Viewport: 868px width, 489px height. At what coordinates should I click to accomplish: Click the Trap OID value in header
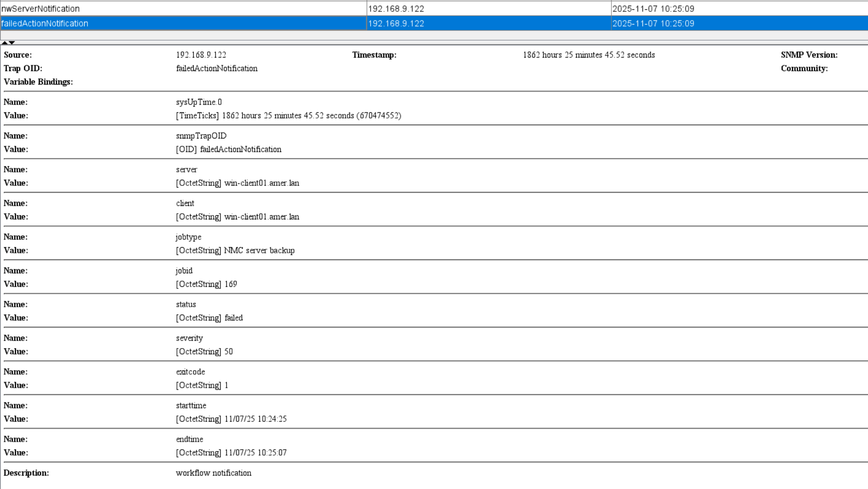pos(216,68)
